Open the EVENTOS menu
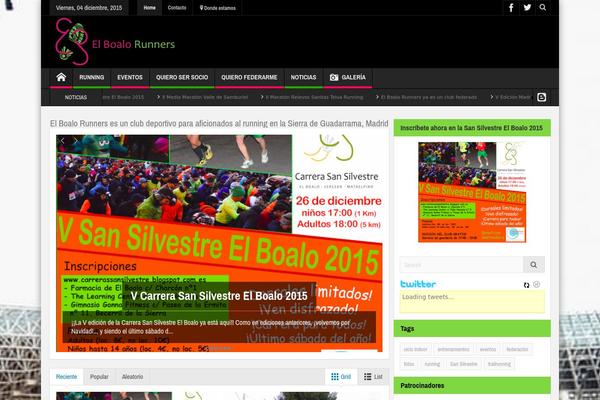 [130, 77]
